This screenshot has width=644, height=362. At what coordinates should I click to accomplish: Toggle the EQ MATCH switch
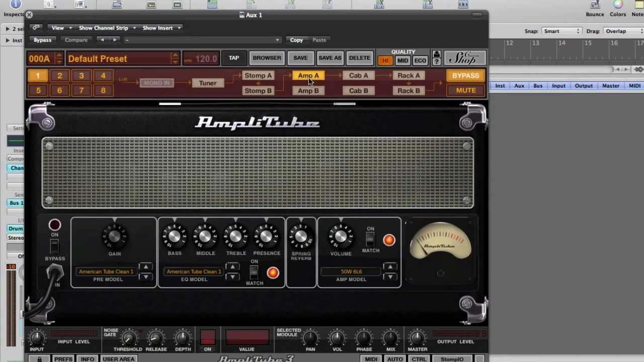[255, 272]
